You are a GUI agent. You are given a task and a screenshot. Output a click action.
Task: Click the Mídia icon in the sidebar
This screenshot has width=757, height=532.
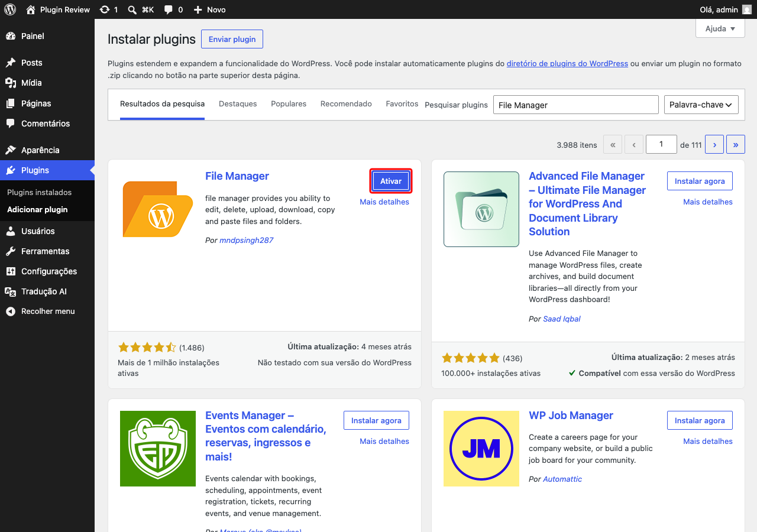click(11, 83)
